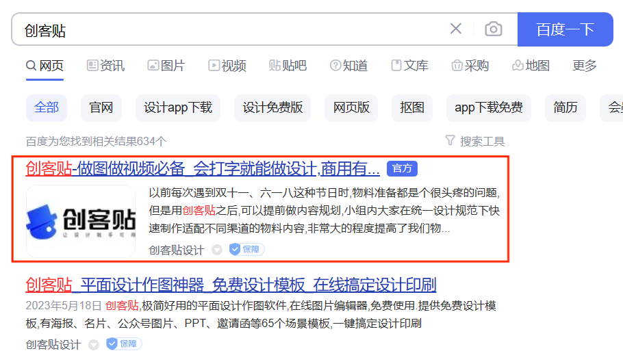The height and width of the screenshot is (364, 623).
Task: Choose the 设计app下载 filter chip
Action: click(177, 107)
